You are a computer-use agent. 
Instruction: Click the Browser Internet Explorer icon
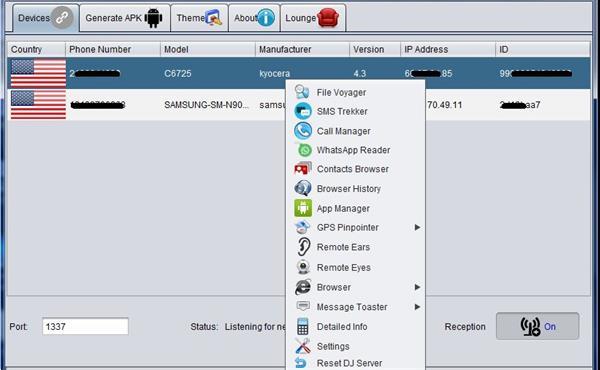pyautogui.click(x=303, y=287)
